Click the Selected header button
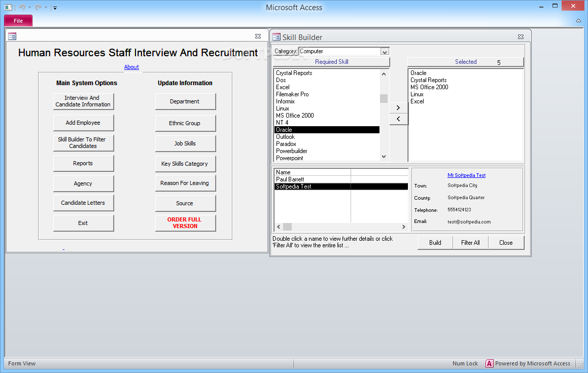 [x=465, y=62]
